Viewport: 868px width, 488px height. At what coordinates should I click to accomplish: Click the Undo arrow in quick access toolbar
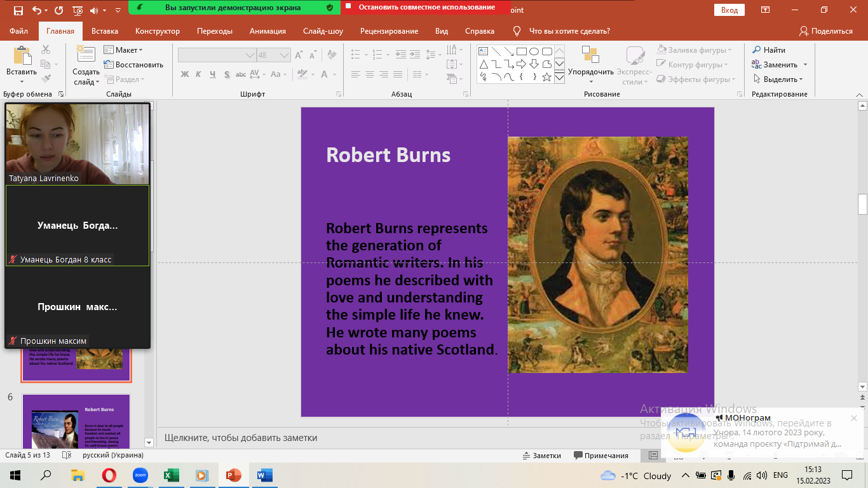point(36,10)
